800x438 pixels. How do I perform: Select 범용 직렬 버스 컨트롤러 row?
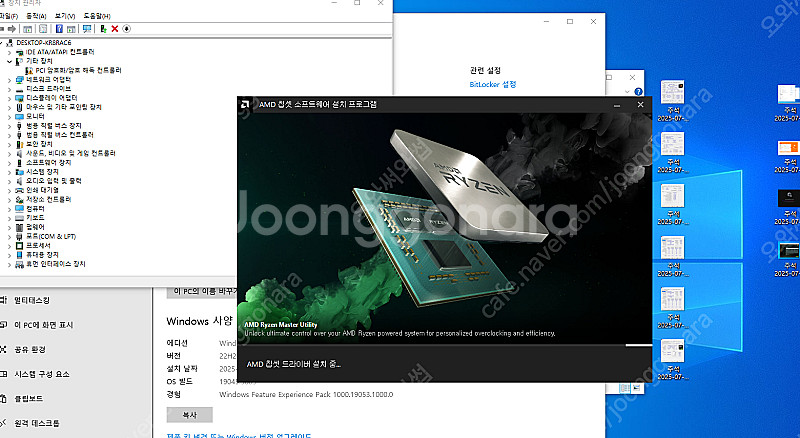click(x=60, y=135)
